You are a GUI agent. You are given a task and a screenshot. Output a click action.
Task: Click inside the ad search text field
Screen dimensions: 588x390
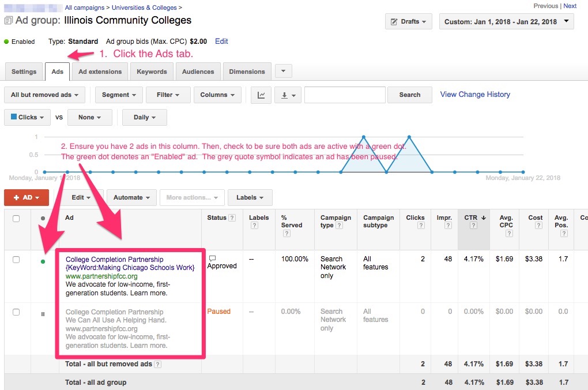pos(345,95)
